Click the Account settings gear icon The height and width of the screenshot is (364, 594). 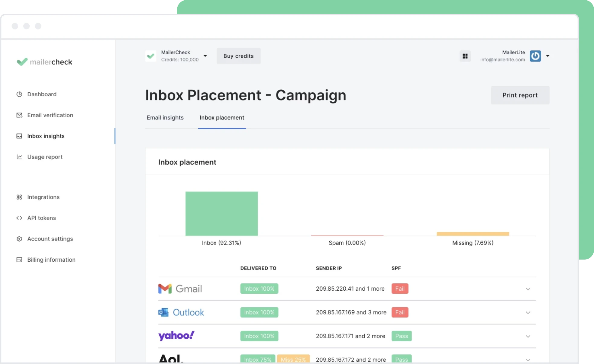click(x=19, y=239)
